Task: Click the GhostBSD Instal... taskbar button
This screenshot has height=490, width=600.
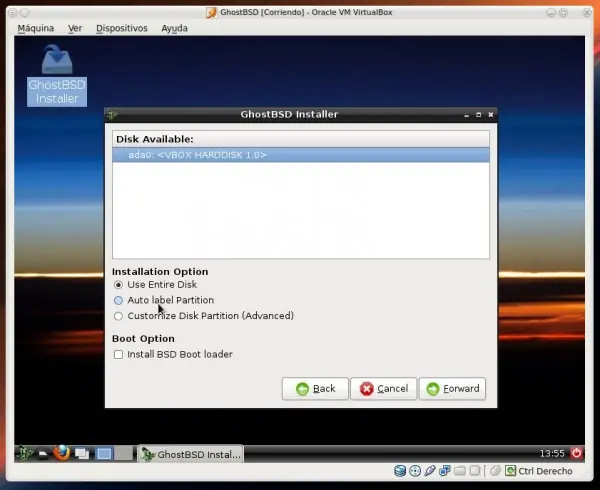Action: [191, 454]
